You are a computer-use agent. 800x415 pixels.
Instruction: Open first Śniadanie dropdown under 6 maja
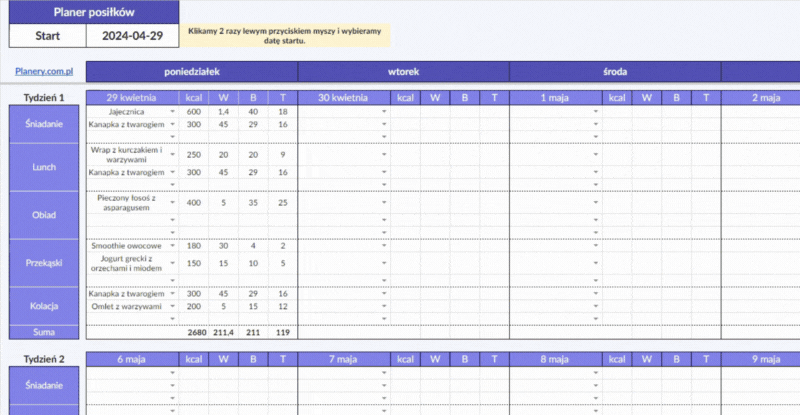pyautogui.click(x=172, y=373)
